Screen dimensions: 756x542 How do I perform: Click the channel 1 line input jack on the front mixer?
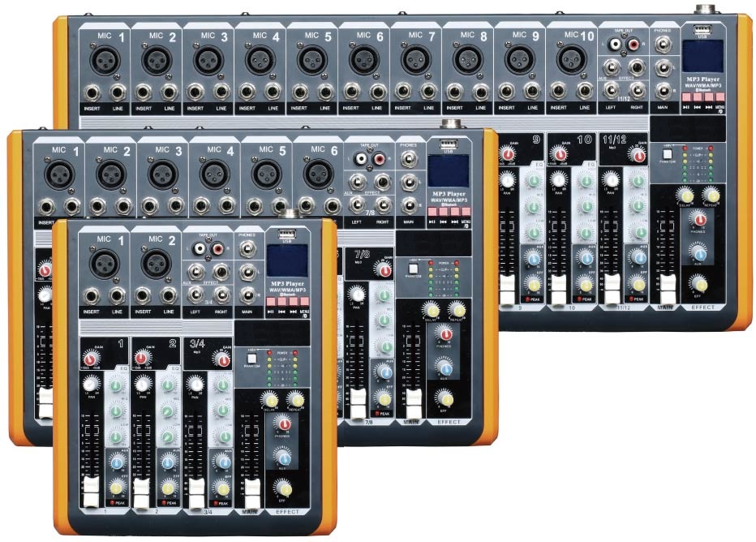pyautogui.click(x=118, y=295)
